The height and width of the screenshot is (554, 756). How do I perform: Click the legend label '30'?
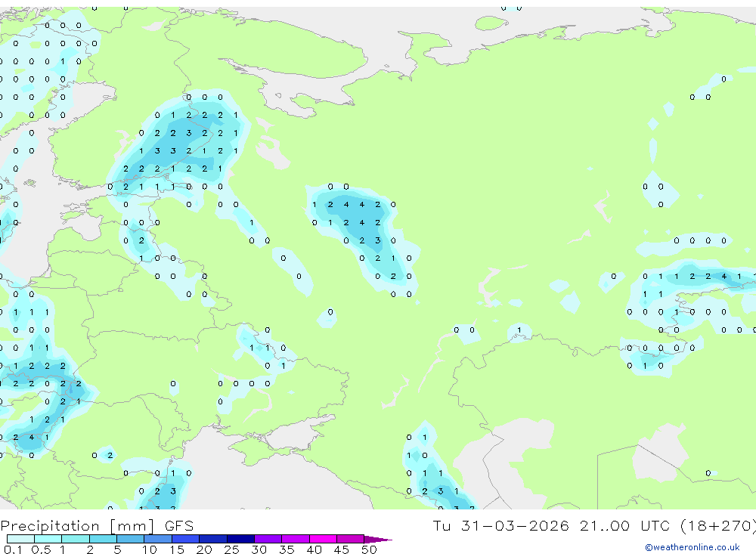pos(259,549)
